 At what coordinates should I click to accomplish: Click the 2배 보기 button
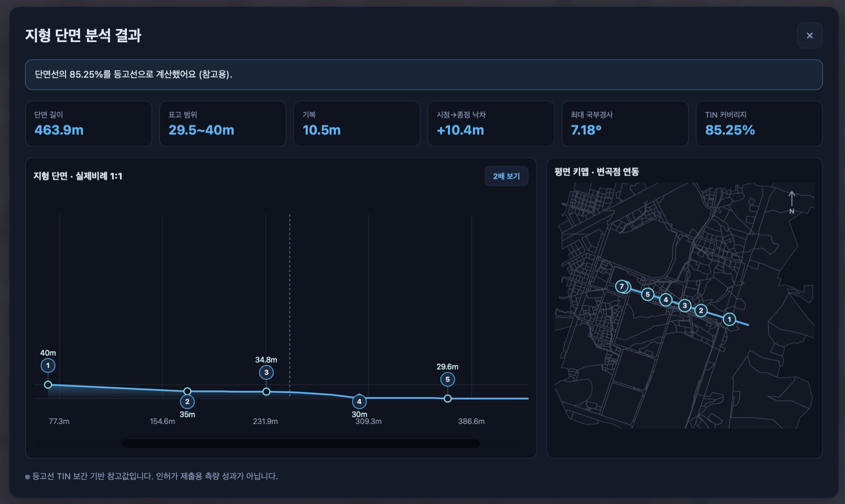pyautogui.click(x=506, y=176)
